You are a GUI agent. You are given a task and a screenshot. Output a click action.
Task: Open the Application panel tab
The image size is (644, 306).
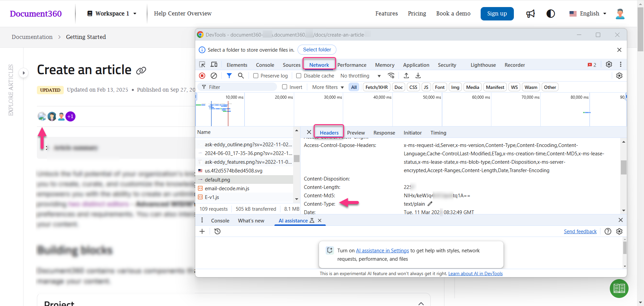point(416,65)
